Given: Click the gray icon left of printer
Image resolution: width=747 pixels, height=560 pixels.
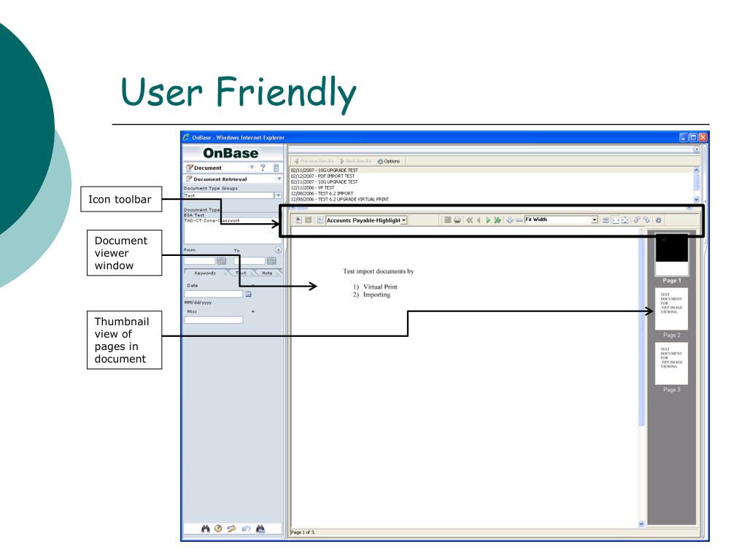Looking at the screenshot, I should (447, 220).
